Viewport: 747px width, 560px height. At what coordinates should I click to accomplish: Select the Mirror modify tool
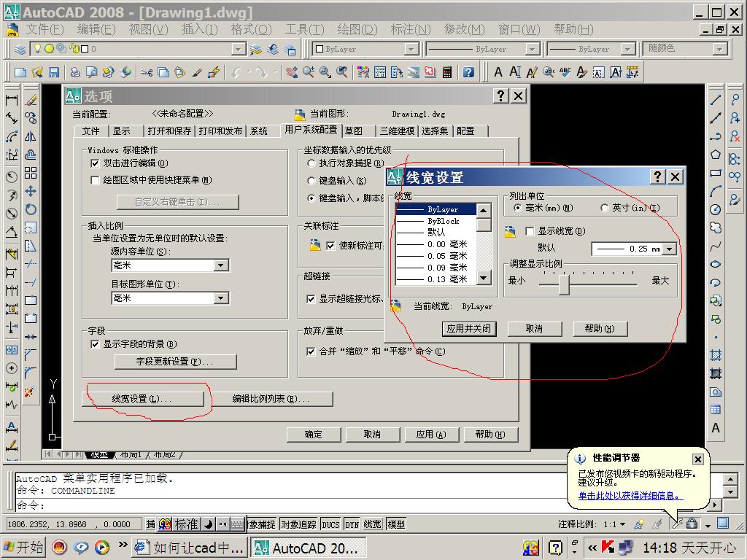tap(31, 136)
